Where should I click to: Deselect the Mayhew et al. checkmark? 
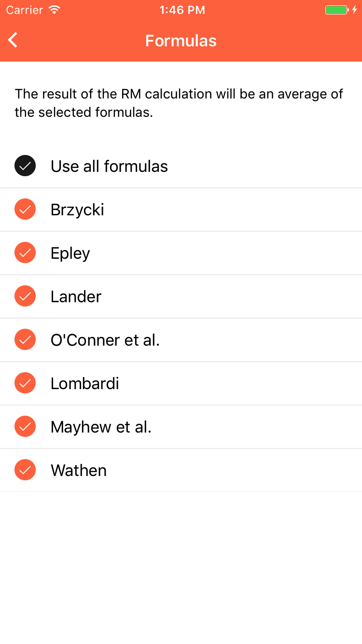25,427
